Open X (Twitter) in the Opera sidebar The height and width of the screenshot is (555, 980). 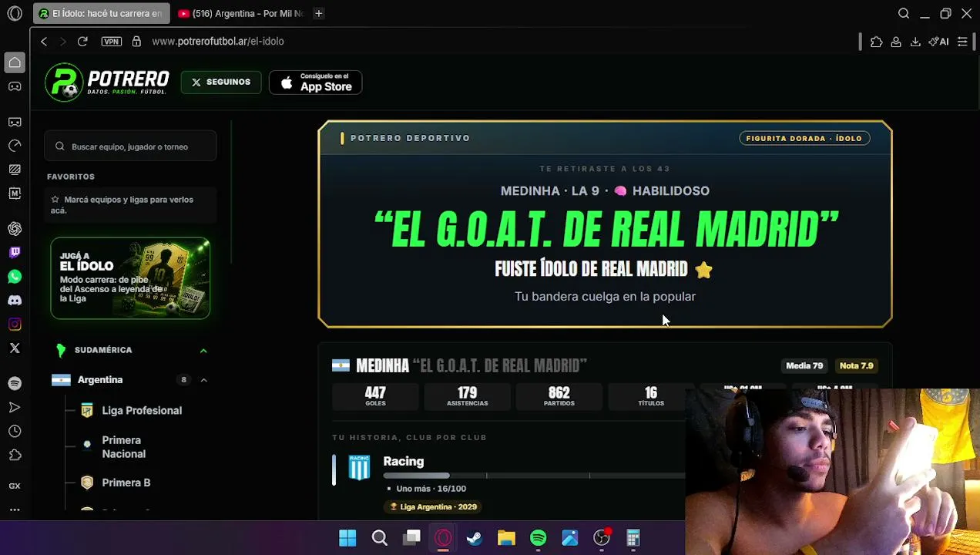[15, 348]
